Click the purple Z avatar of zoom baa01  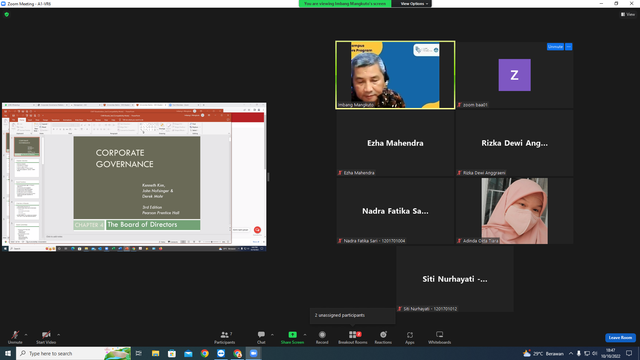(514, 75)
